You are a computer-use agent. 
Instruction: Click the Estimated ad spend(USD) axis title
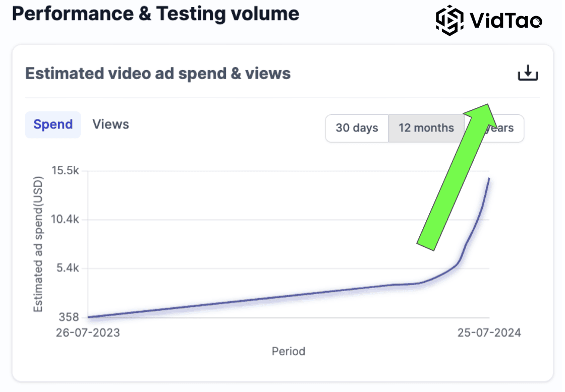38,245
